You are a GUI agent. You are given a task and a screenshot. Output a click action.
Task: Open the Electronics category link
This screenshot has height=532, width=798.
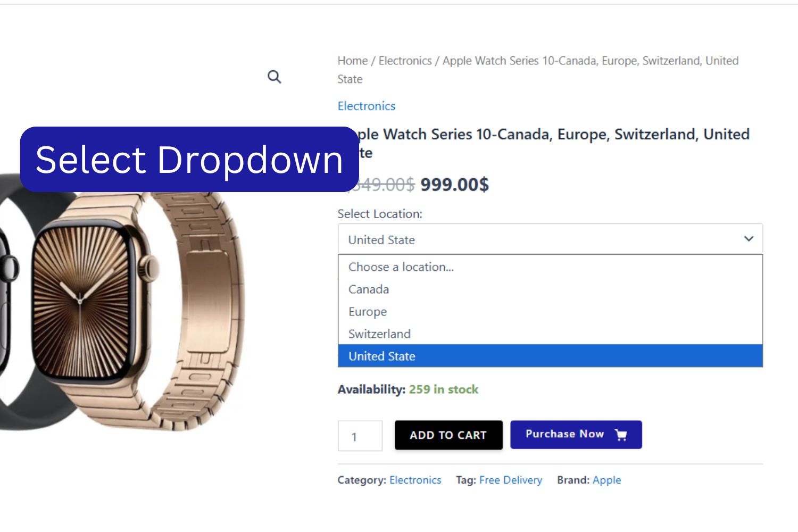click(x=415, y=480)
